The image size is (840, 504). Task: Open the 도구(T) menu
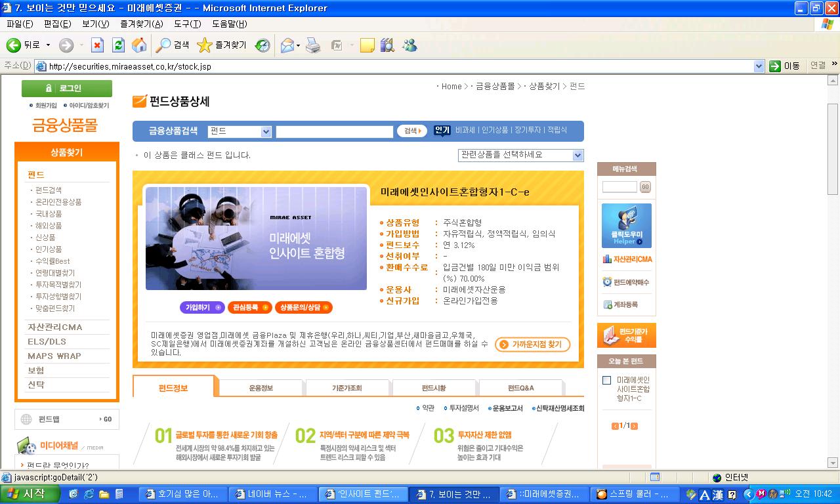pyautogui.click(x=187, y=24)
